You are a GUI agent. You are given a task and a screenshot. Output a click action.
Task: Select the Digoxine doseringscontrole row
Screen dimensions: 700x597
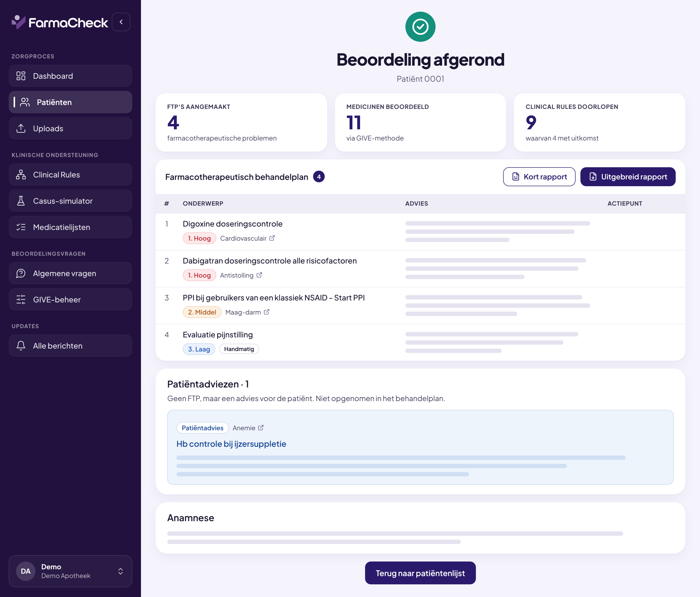pos(420,232)
